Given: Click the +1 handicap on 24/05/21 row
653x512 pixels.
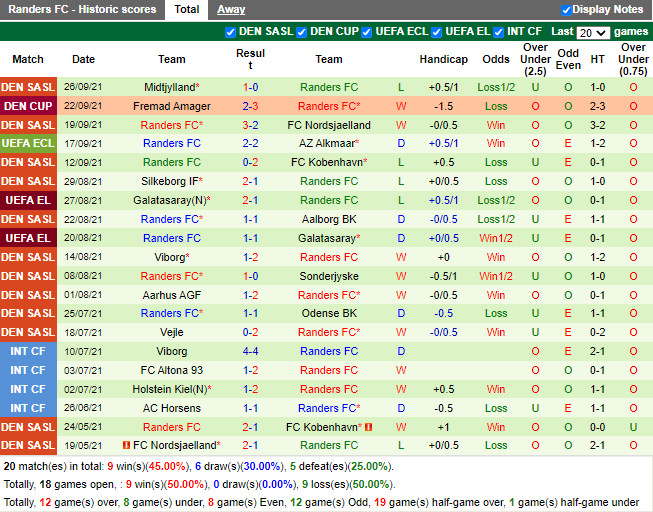Looking at the screenshot, I should click(x=444, y=427).
